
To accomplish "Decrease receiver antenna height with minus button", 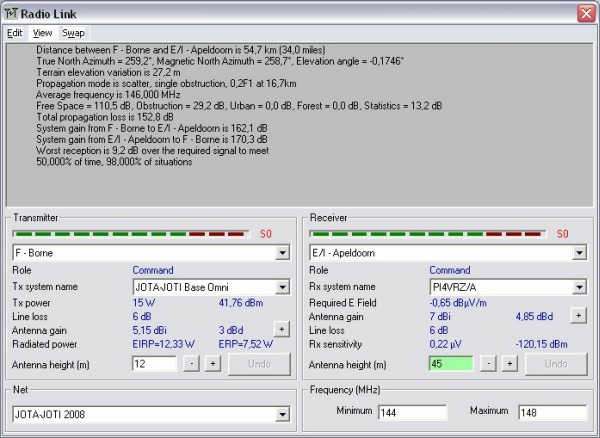I will (488, 363).
